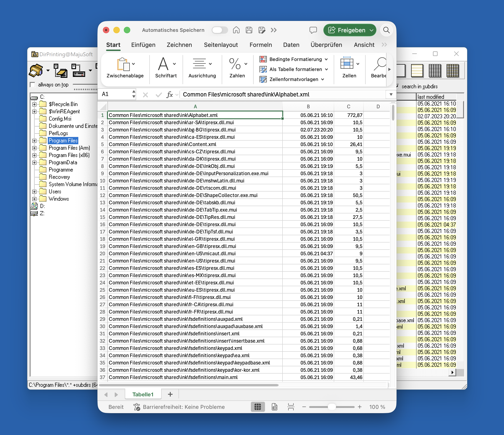The width and height of the screenshot is (504, 435).
Task: Switch to the Zeichnen ribbon tab
Action: click(x=179, y=45)
